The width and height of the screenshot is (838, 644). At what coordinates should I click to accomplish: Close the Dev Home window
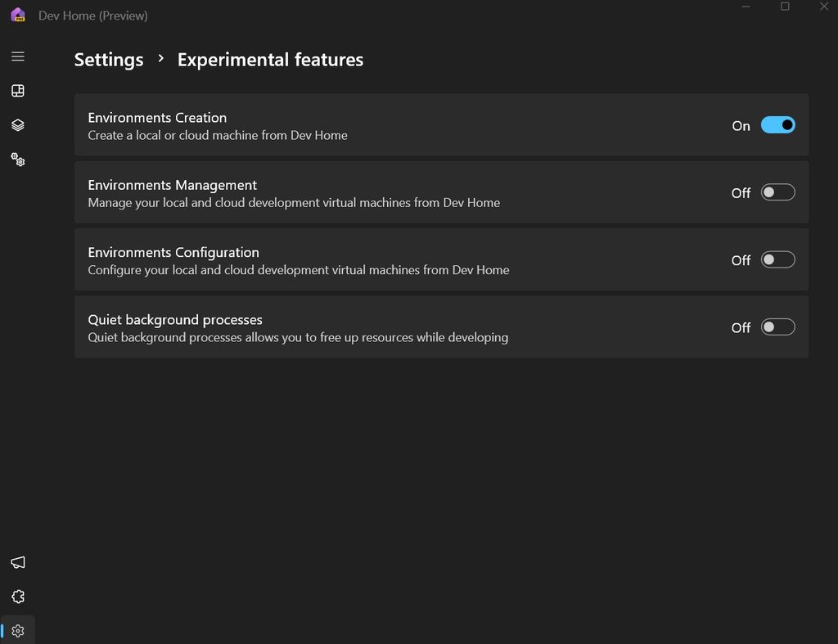[x=824, y=7]
